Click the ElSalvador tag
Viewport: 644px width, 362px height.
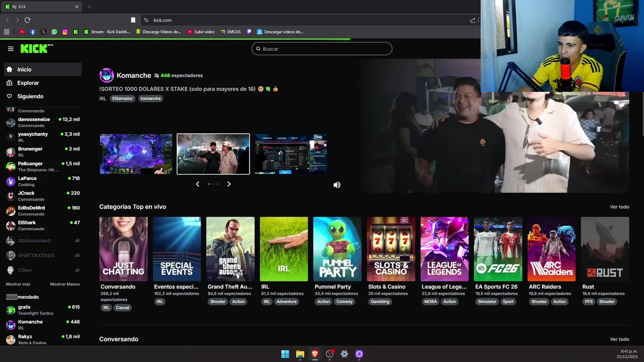(122, 99)
